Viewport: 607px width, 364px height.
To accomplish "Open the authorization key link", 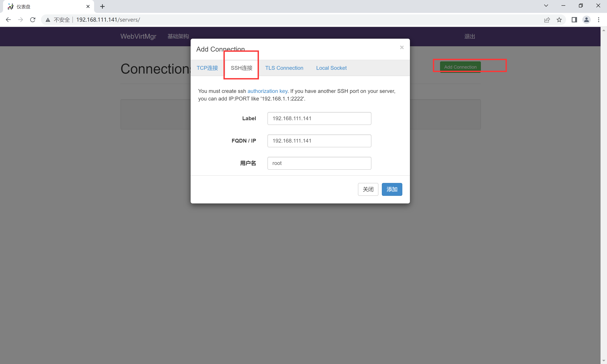I will [267, 91].
